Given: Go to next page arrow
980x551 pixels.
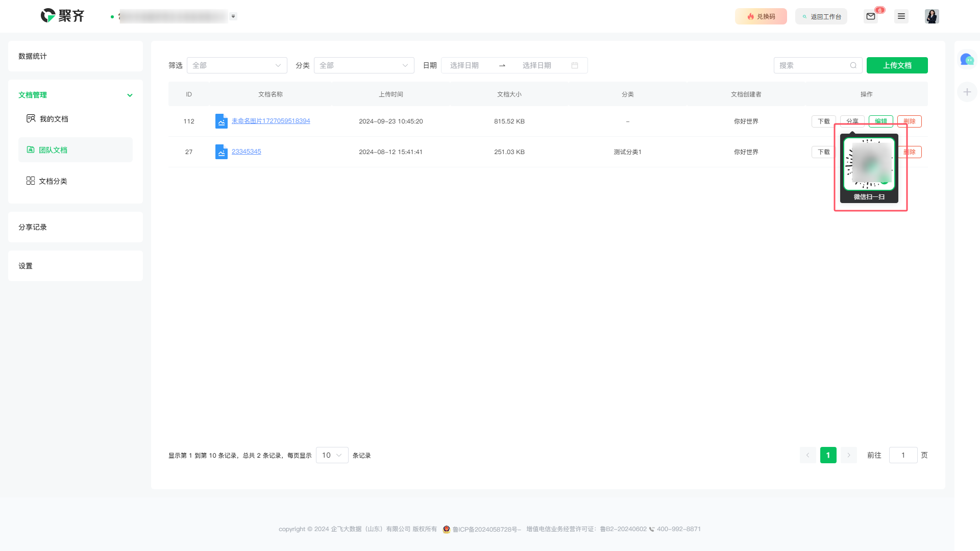Looking at the screenshot, I should 849,455.
